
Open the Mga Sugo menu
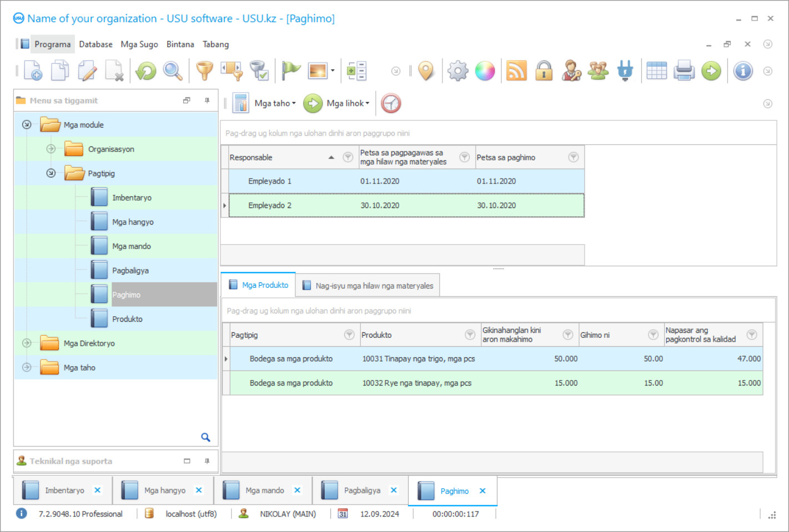coord(139,44)
